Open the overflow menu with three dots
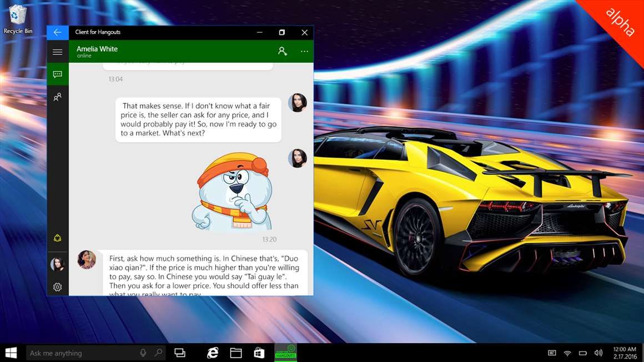This screenshot has height=362, width=644. [304, 51]
